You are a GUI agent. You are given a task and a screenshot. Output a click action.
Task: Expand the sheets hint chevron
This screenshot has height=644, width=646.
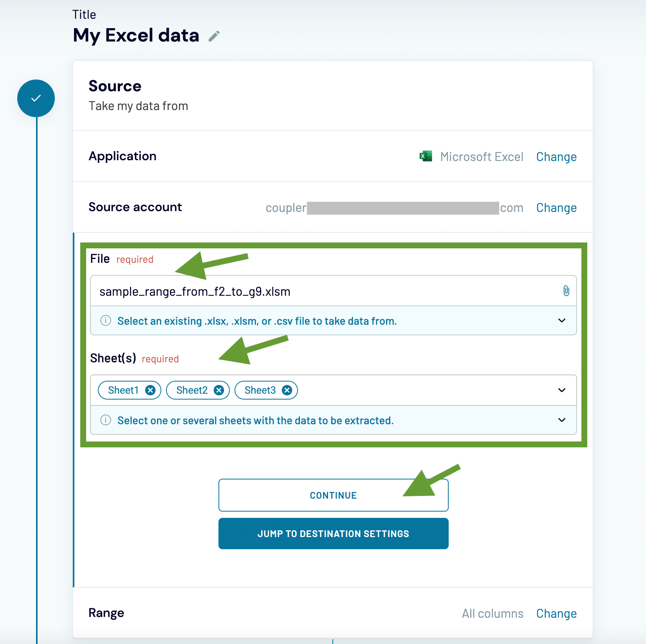pos(561,420)
